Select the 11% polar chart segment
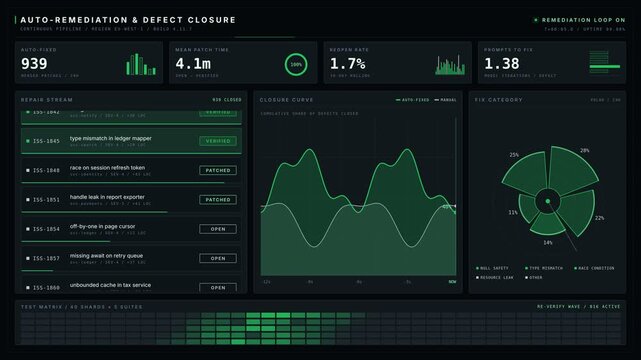The image size is (641, 360). 529,207
